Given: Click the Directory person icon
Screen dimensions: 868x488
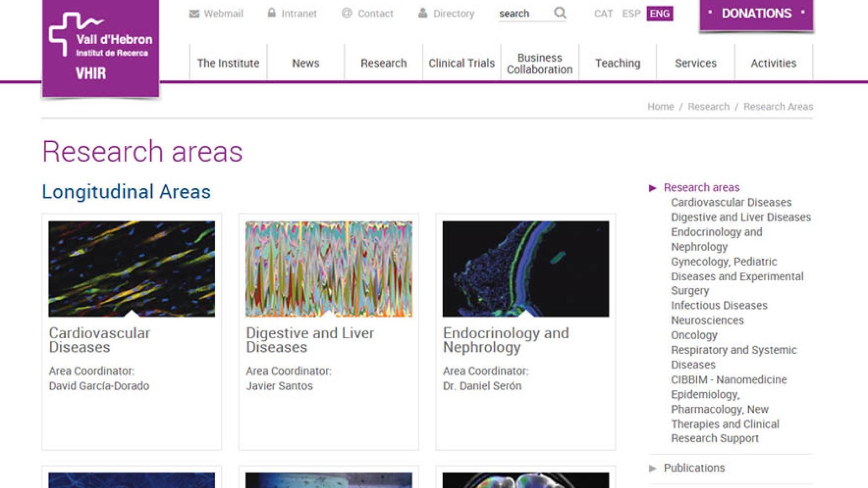Looking at the screenshot, I should 423,13.
